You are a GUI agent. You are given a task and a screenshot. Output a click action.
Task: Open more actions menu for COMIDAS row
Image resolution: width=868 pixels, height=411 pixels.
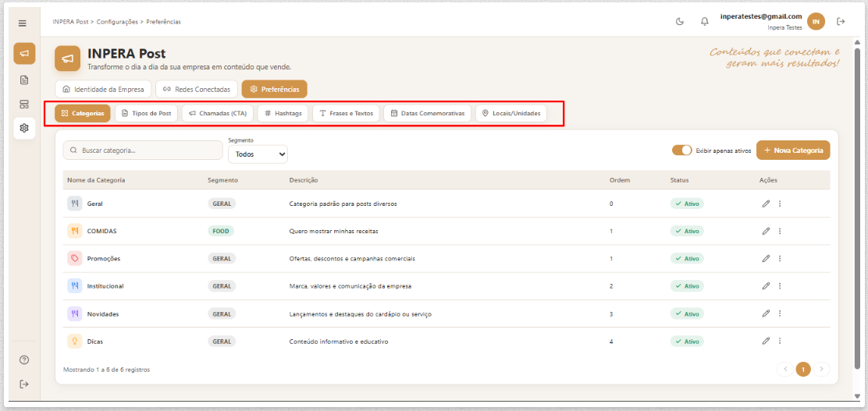tap(780, 231)
